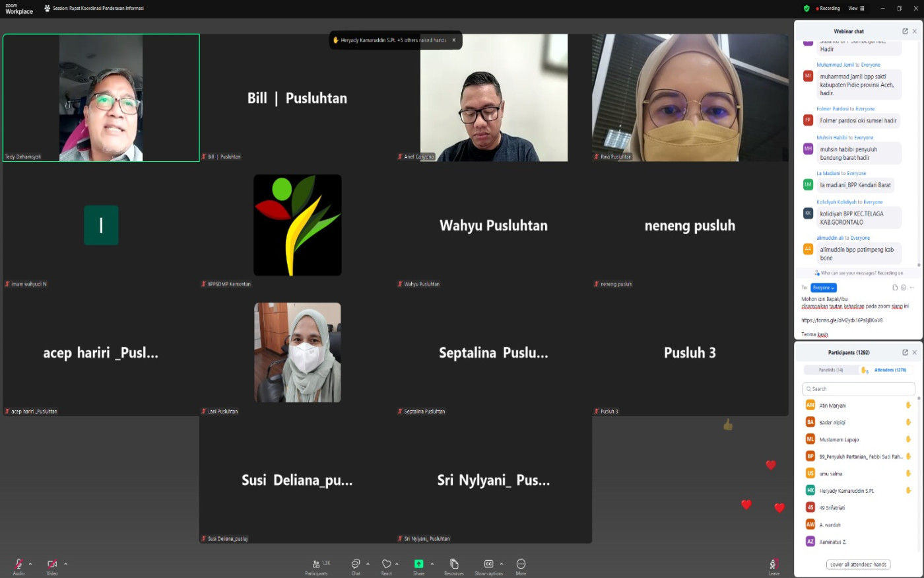The width and height of the screenshot is (924, 578).
Task: Select the Attendees tab
Action: point(890,370)
